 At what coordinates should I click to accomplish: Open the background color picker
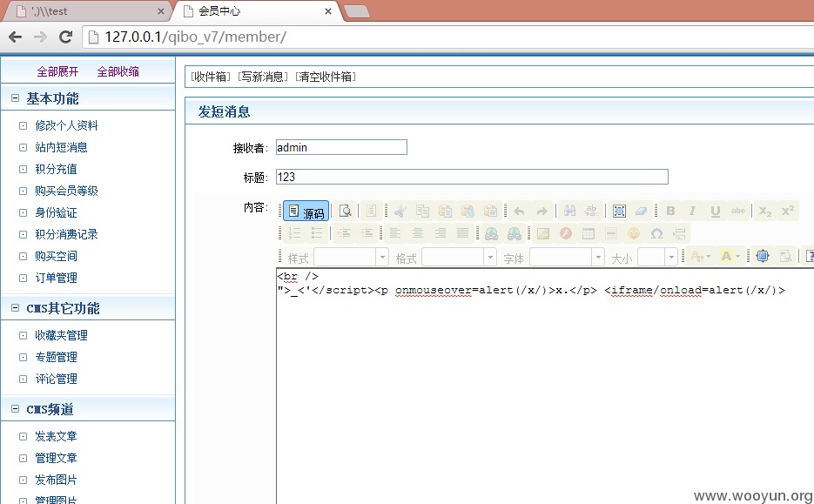pyautogui.click(x=730, y=256)
